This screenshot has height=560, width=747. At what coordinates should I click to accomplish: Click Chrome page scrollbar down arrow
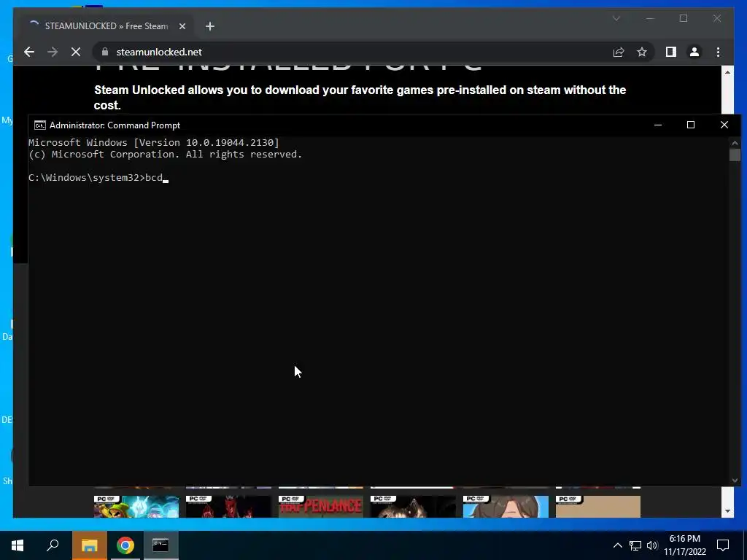[727, 511]
